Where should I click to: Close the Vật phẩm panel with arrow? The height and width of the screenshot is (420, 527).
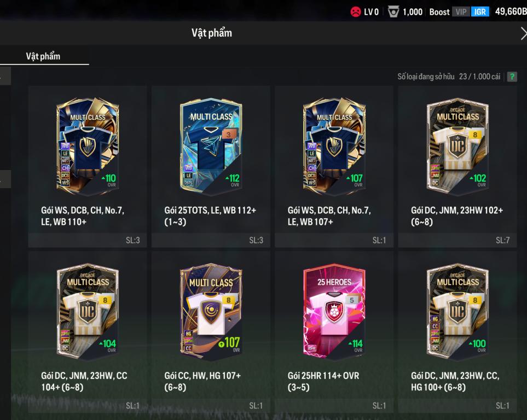(523, 33)
